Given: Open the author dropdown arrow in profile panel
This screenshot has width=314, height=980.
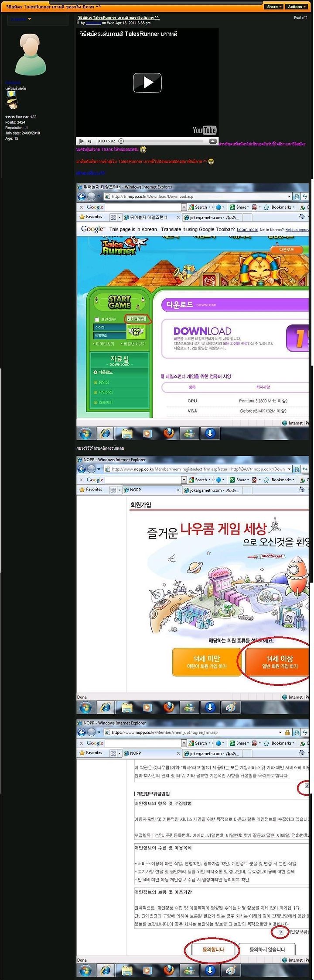Looking at the screenshot, I should (30, 19).
